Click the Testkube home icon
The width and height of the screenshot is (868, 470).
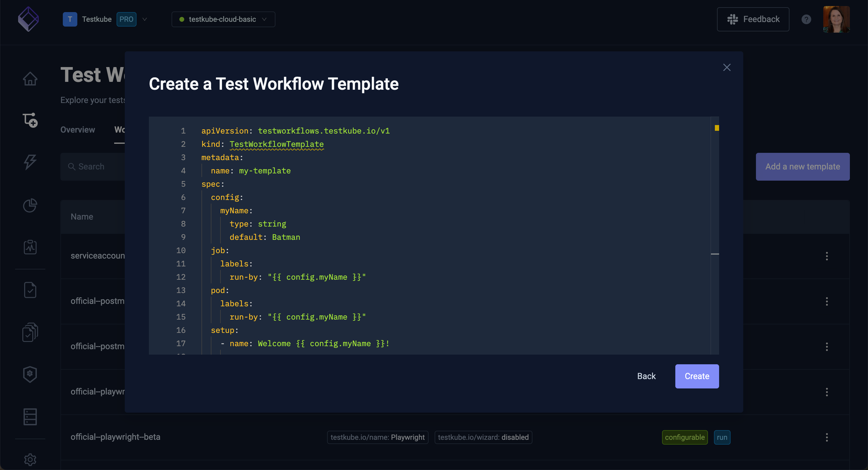pos(30,19)
